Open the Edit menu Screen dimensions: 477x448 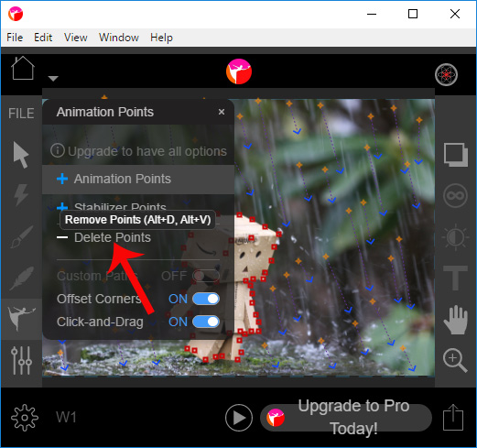point(43,38)
